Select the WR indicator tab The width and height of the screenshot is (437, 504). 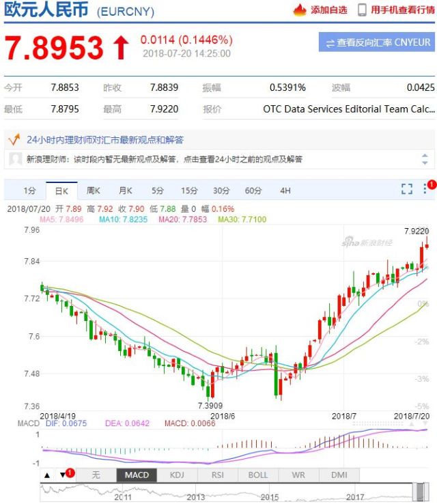tap(298, 475)
